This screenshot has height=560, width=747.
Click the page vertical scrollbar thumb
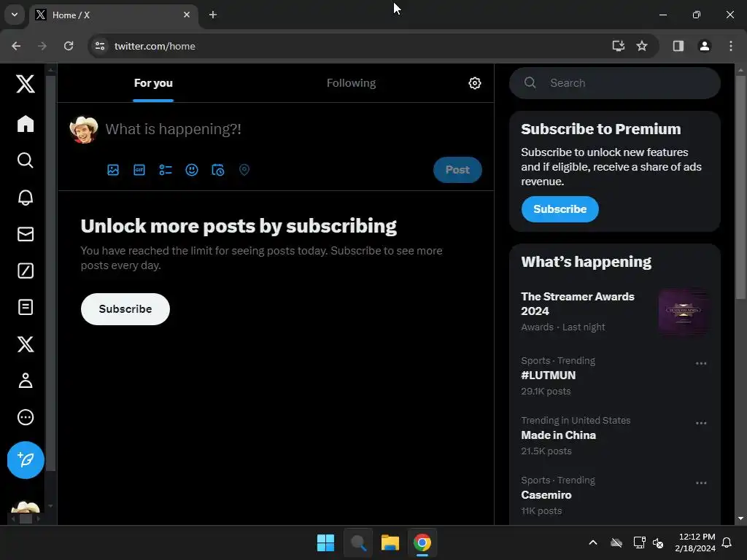point(740,187)
